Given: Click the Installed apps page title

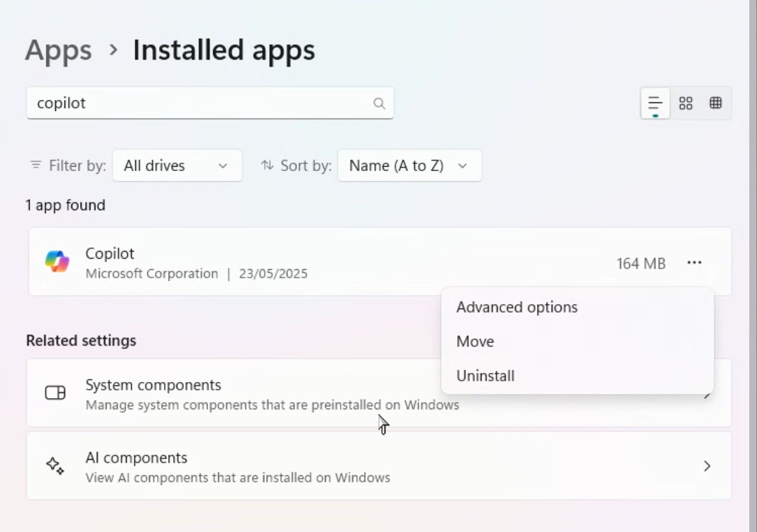Looking at the screenshot, I should (224, 50).
